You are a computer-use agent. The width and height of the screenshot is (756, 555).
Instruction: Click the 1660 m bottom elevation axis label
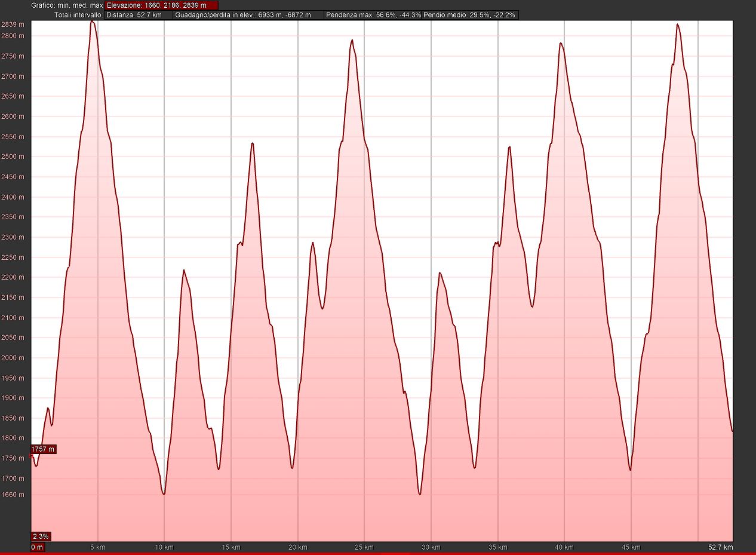tap(14, 495)
